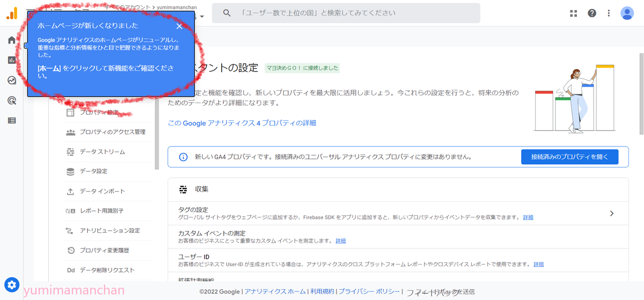Click the Google Analytics logo
The image size is (644, 300).
(12, 13)
